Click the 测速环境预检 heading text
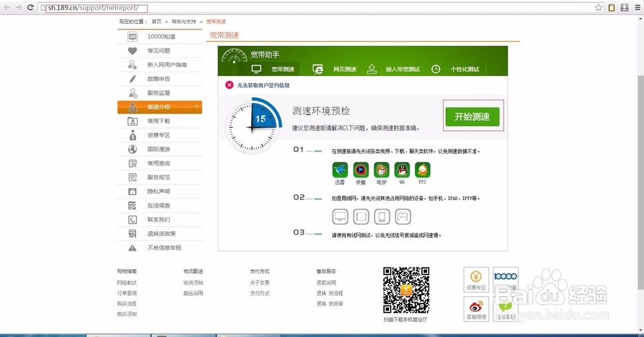 (321, 111)
